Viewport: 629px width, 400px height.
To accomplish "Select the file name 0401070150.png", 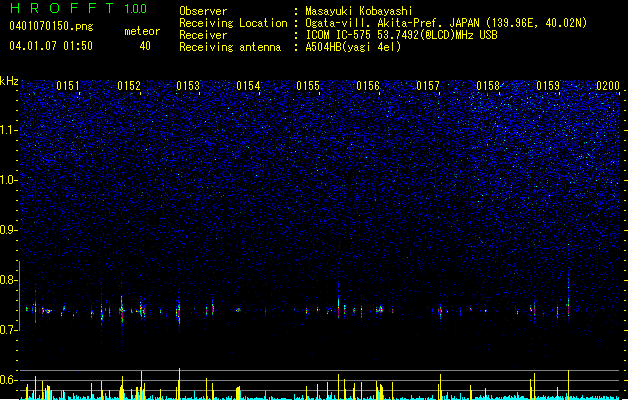I will pos(51,27).
